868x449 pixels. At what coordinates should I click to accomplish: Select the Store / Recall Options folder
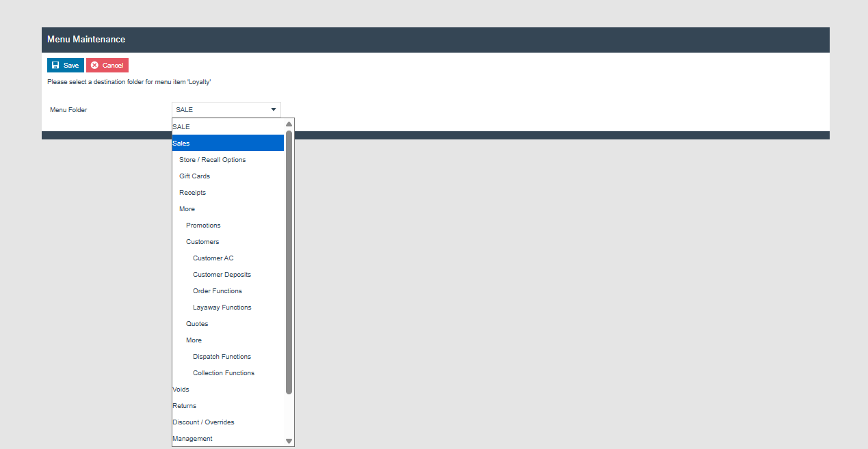(x=212, y=159)
